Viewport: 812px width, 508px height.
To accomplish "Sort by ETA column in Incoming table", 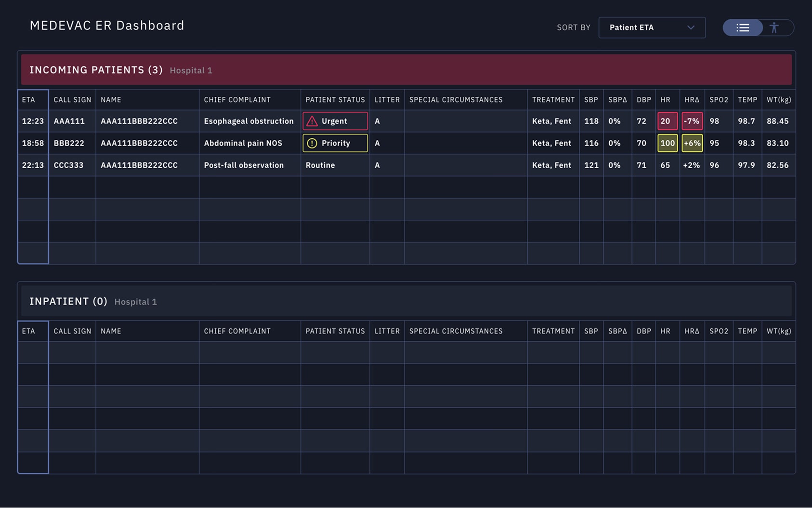I will tap(28, 100).
